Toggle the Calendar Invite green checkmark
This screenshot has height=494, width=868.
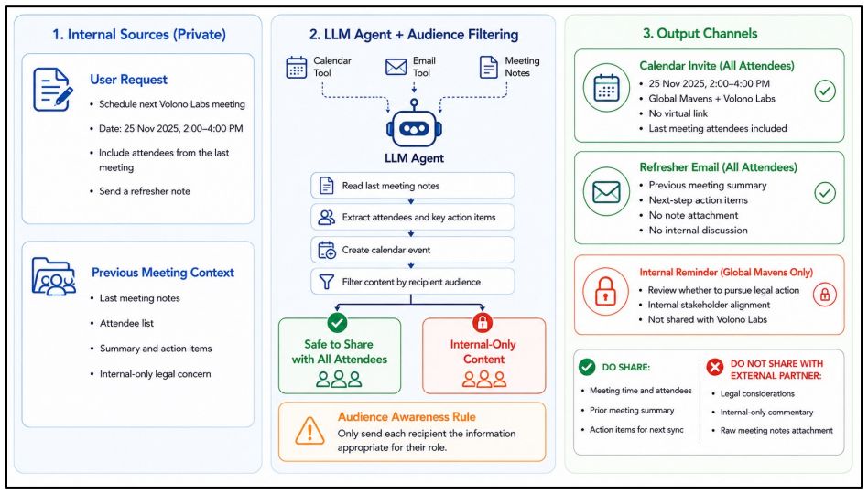825,91
